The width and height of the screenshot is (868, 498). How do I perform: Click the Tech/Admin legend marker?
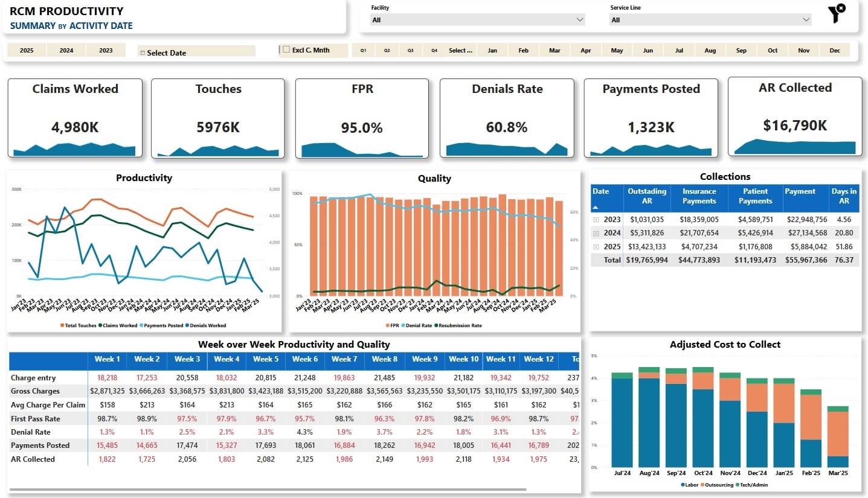[x=738, y=485]
